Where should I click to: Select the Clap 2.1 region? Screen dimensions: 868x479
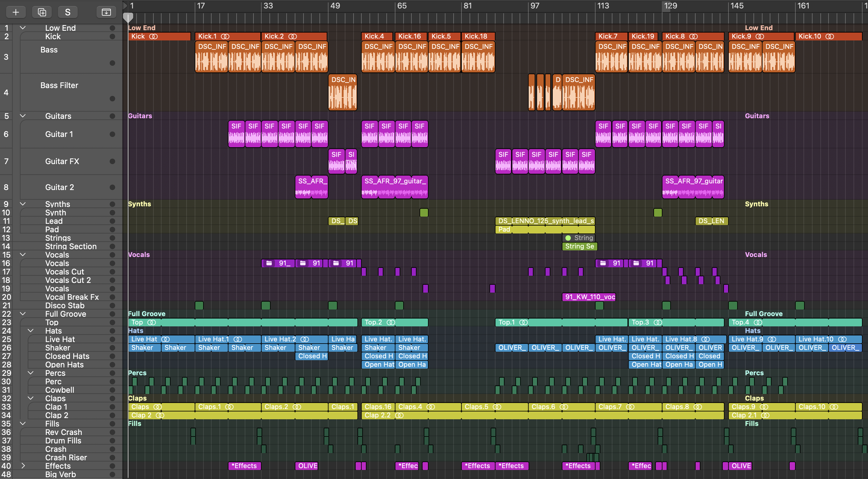(x=795, y=415)
